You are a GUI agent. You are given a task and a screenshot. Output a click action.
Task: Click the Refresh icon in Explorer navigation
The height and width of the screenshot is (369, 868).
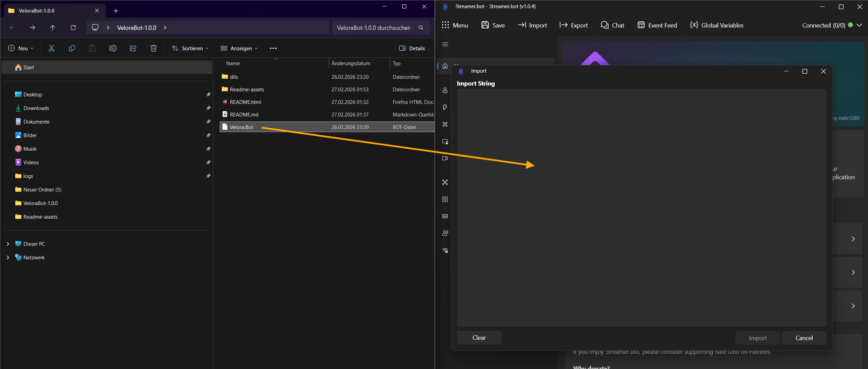(73, 27)
